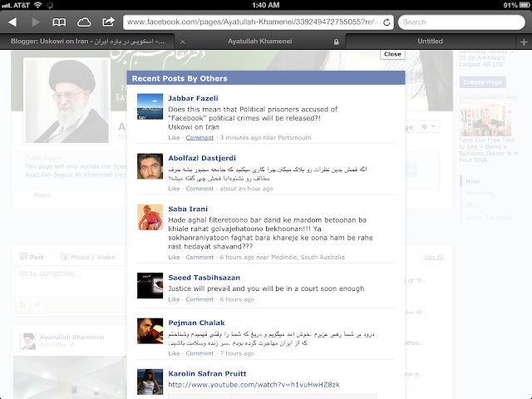Screen dimensions: 532x399
Task: Reload the page with the refresh icon
Action: (387, 22)
